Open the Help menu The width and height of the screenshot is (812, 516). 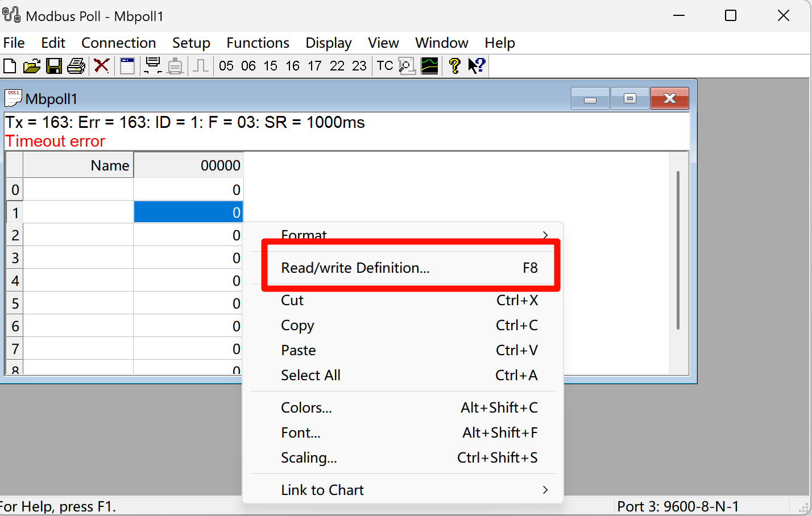coord(500,43)
